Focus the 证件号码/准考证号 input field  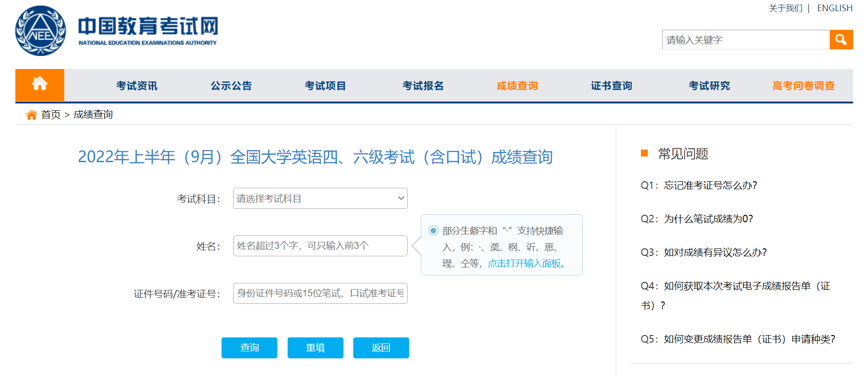[320, 293]
